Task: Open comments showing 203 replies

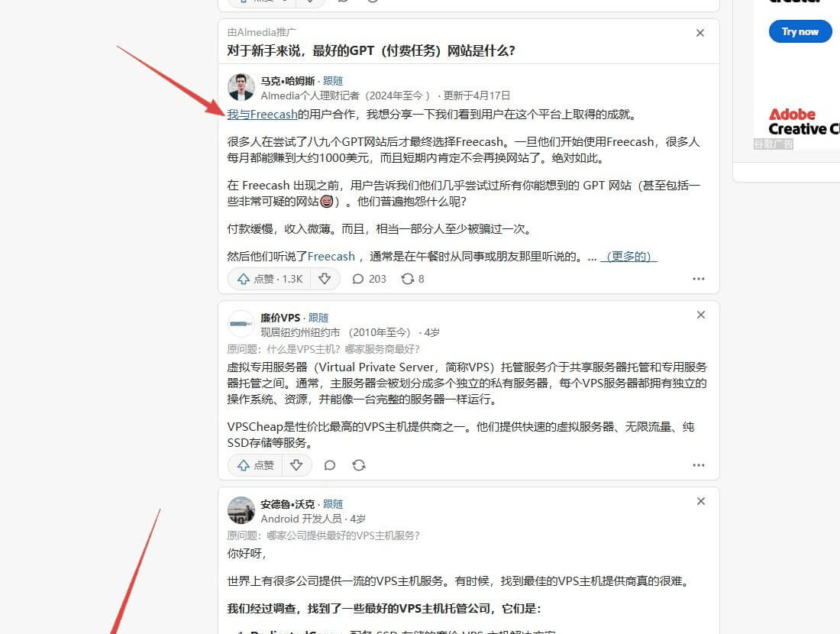Action: click(369, 279)
